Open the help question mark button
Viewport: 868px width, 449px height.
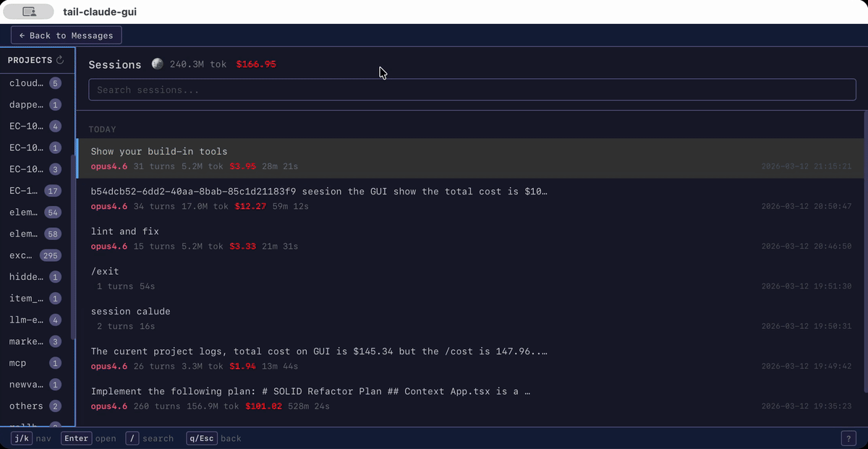click(x=848, y=438)
